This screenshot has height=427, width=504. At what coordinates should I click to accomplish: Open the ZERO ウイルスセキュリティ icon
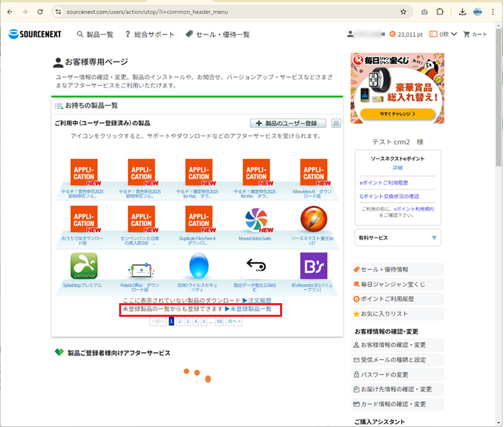[199, 266]
